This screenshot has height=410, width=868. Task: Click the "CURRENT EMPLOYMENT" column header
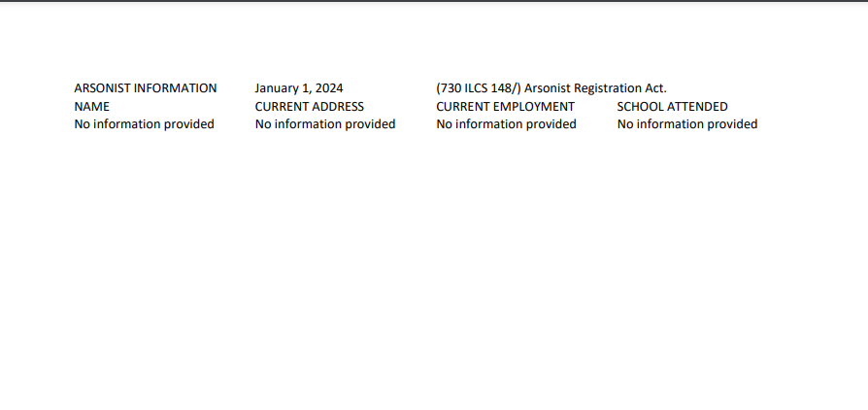[x=505, y=107]
